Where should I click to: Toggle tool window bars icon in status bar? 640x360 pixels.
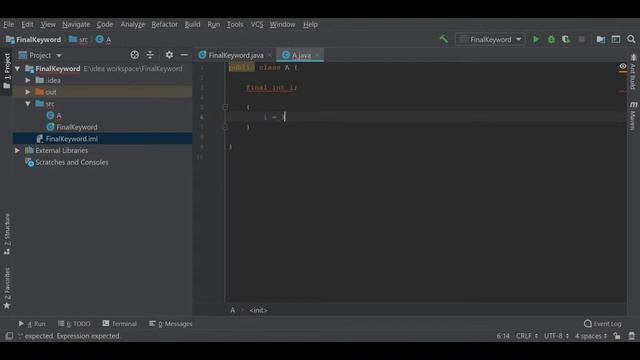click(x=9, y=336)
